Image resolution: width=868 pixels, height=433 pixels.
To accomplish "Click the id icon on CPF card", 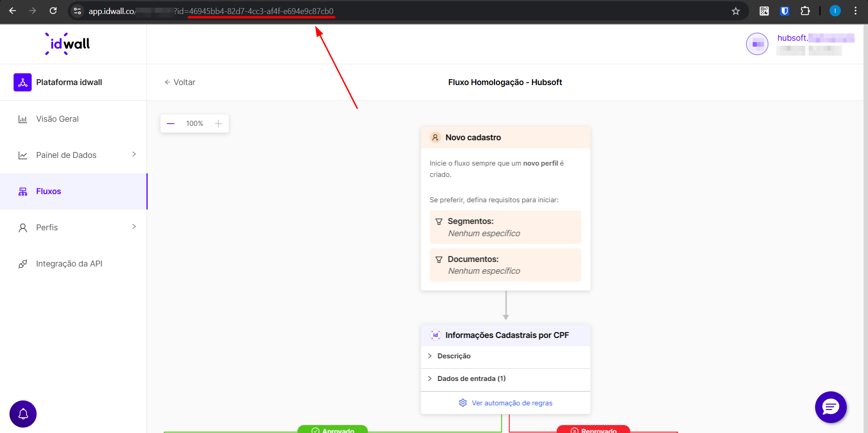I will (x=435, y=335).
